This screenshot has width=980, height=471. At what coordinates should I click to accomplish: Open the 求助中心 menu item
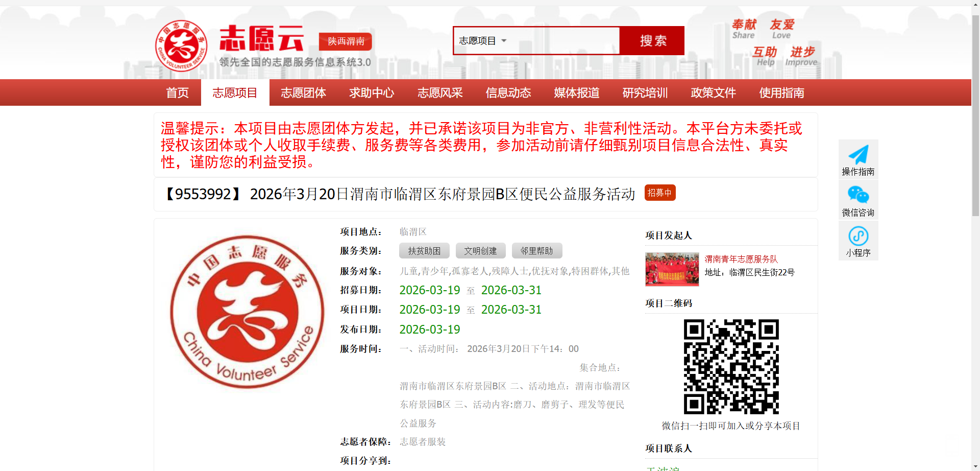(x=372, y=93)
